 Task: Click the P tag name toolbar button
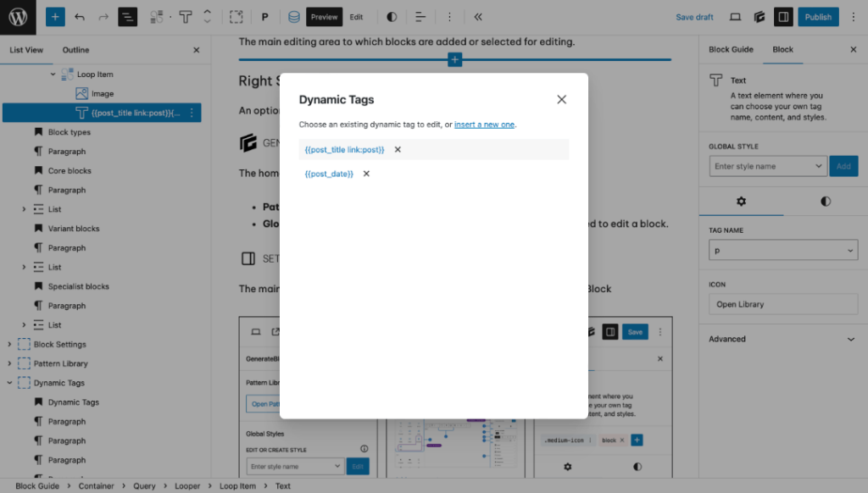[264, 17]
